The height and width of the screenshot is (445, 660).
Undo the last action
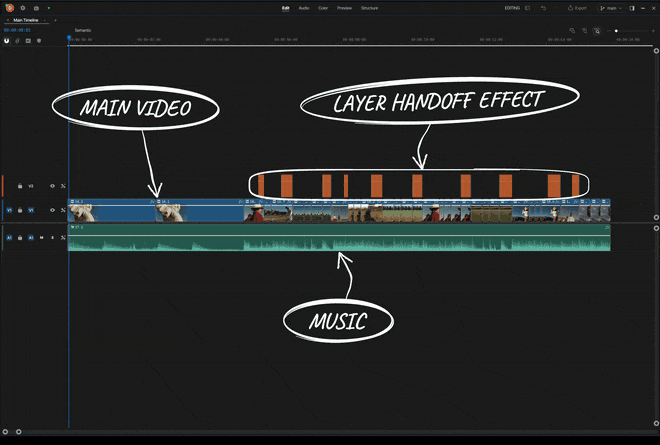pyautogui.click(x=543, y=8)
